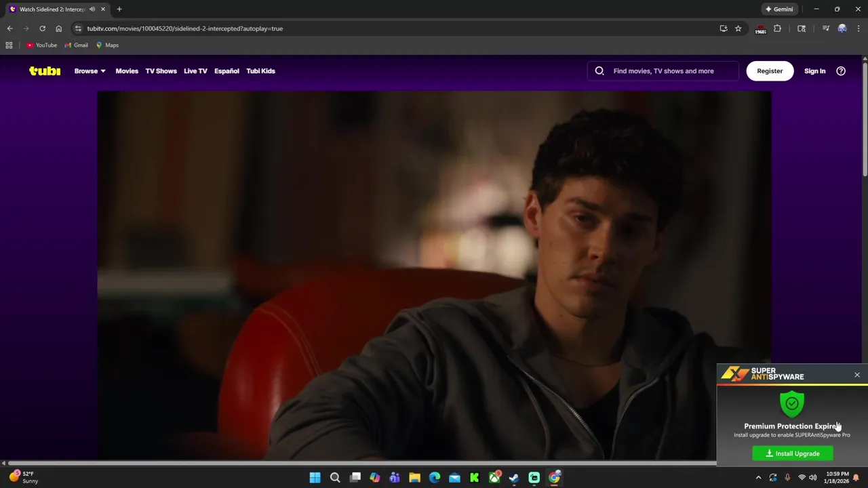Reload the current page
This screenshot has width=868, height=488.
point(42,28)
